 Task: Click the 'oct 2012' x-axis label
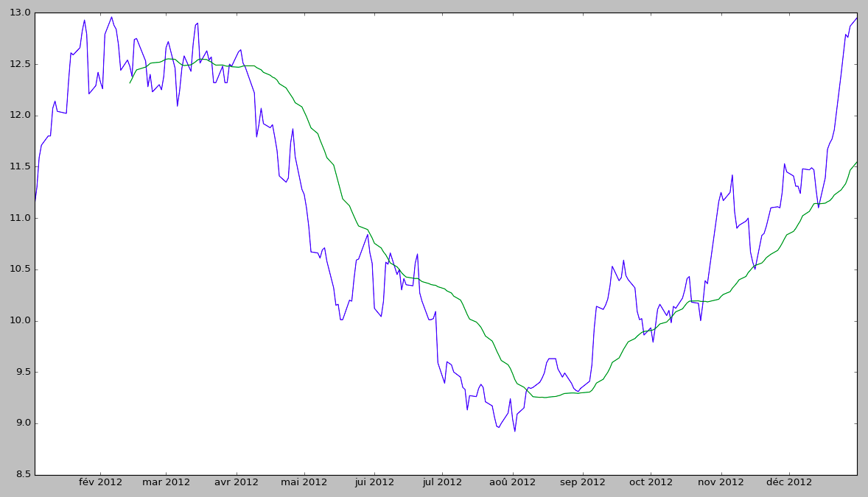coord(651,482)
